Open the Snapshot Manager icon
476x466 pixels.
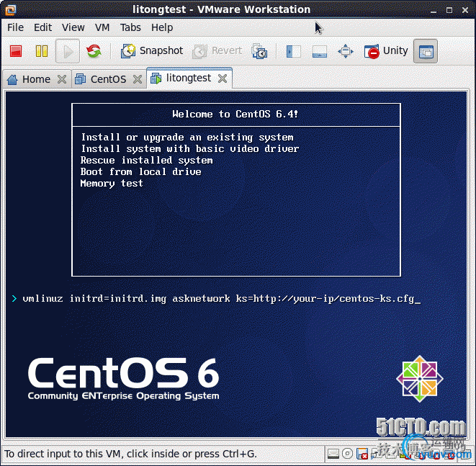(x=259, y=51)
